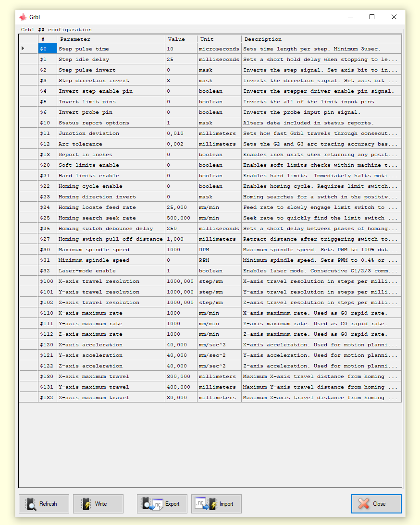Image resolution: width=420 pixels, height=525 pixels.
Task: Click the Import button
Action: (x=216, y=504)
